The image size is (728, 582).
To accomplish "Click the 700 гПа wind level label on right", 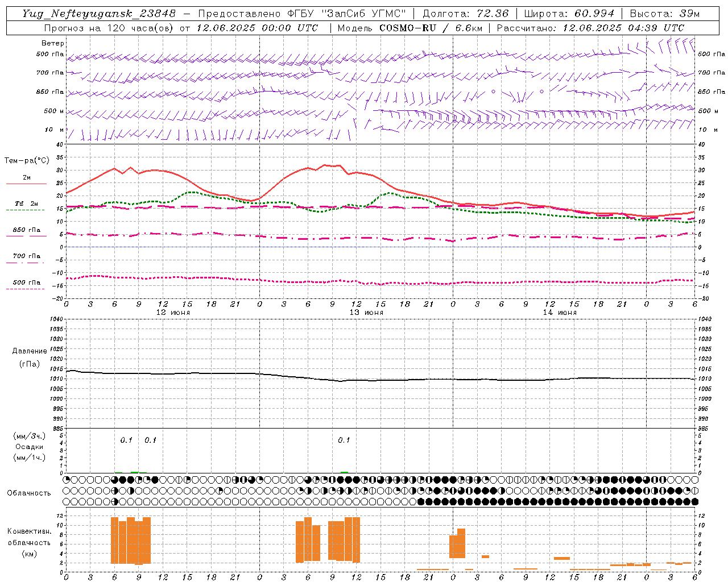I will pyautogui.click(x=712, y=73).
